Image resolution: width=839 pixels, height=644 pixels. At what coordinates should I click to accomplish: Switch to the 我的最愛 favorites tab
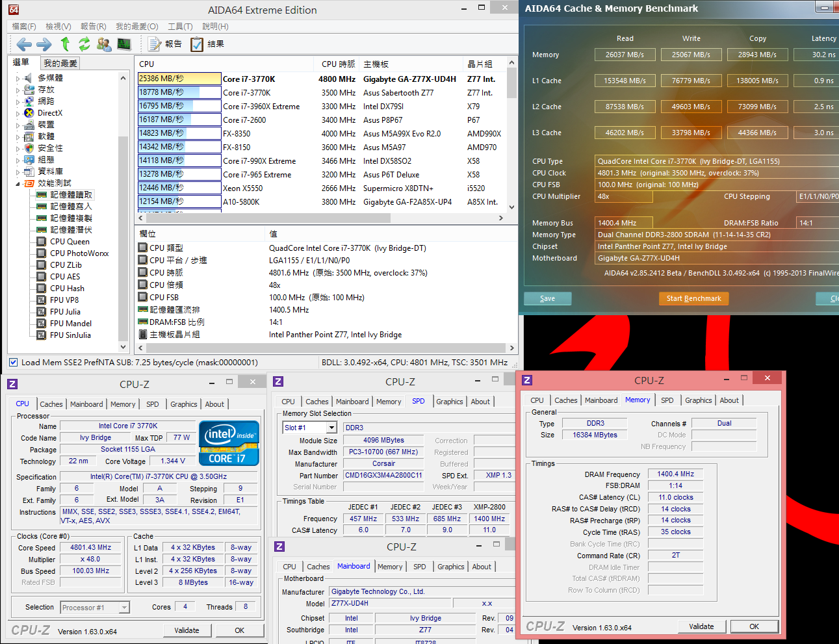click(x=60, y=63)
